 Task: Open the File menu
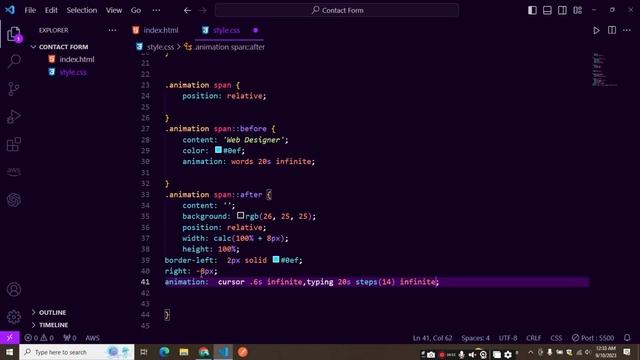(x=30, y=10)
